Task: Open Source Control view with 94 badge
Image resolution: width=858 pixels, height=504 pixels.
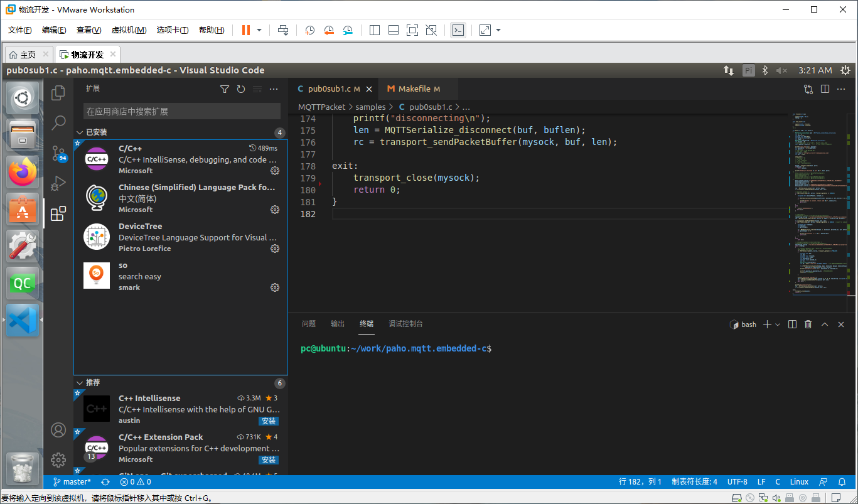Action: (x=58, y=153)
